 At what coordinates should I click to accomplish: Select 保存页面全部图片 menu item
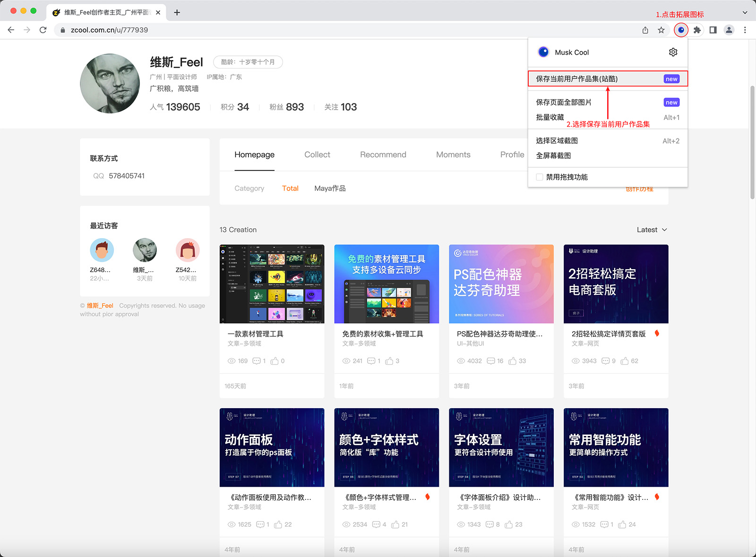coord(608,102)
